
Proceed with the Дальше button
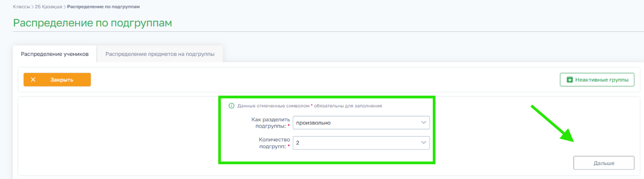[604, 163]
